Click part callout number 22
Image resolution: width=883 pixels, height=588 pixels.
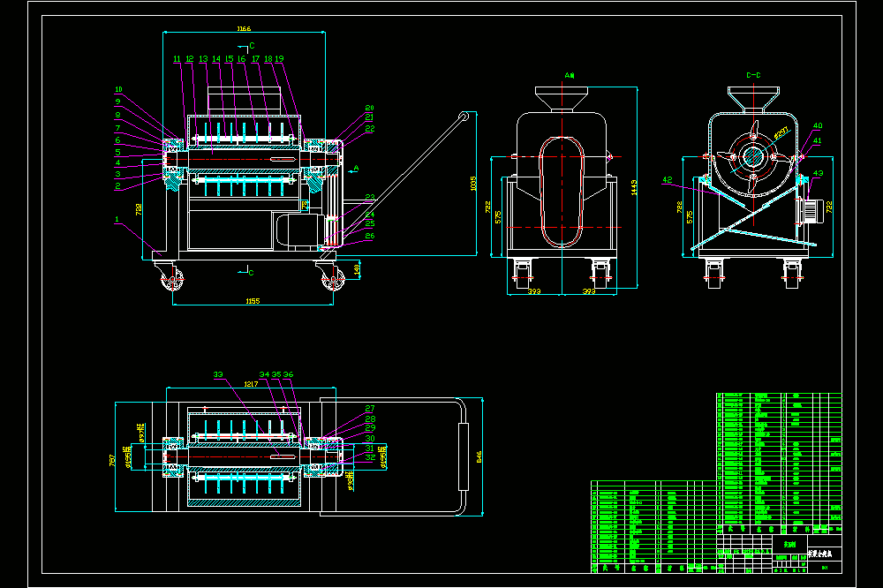coord(370,128)
